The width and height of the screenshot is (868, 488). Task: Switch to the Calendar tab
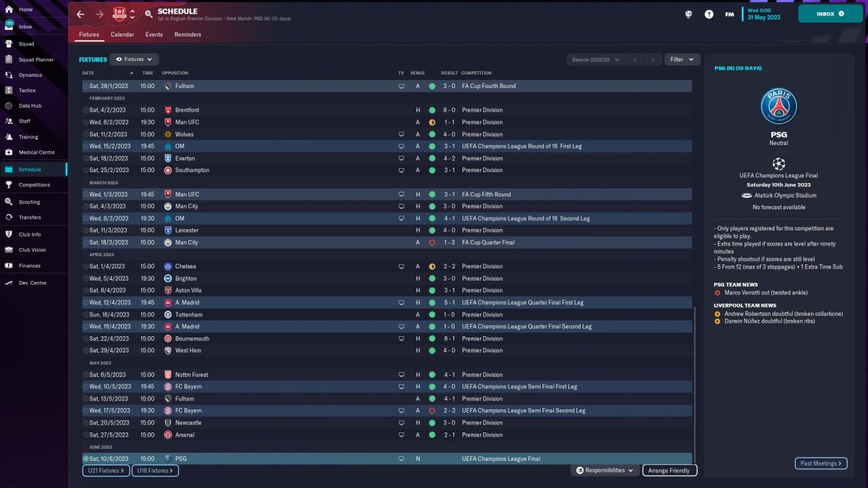pos(122,35)
